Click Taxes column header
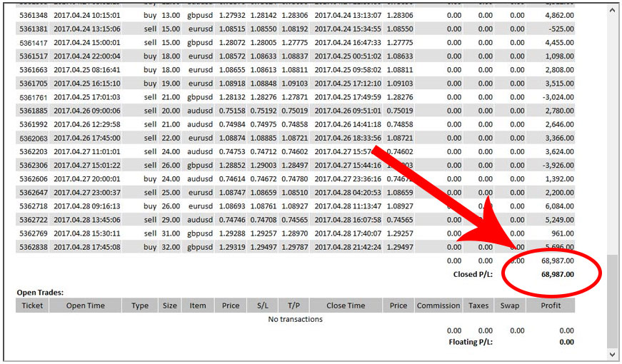 tap(478, 305)
